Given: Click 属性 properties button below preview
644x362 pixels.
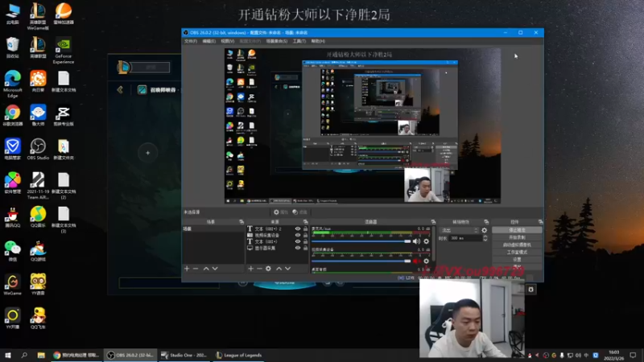Looking at the screenshot, I should [x=281, y=212].
